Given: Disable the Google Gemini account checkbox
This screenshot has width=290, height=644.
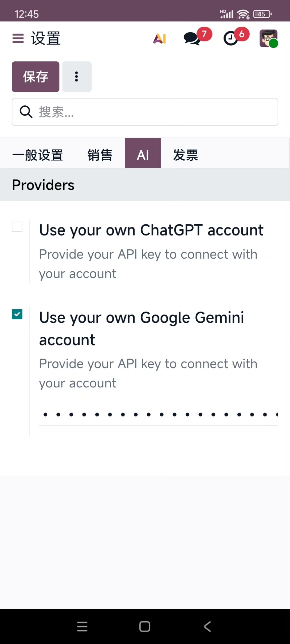Looking at the screenshot, I should pyautogui.click(x=17, y=314).
